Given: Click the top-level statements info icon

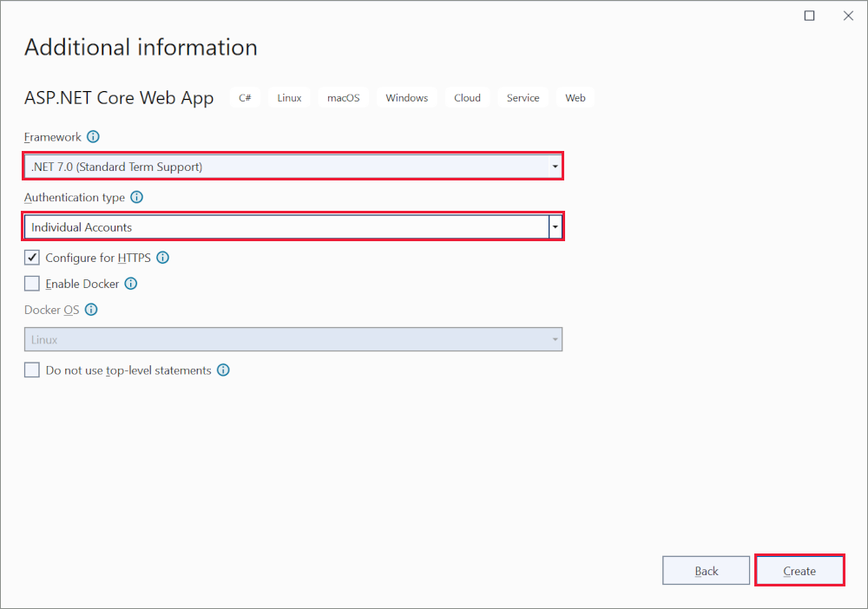Looking at the screenshot, I should click(x=223, y=370).
